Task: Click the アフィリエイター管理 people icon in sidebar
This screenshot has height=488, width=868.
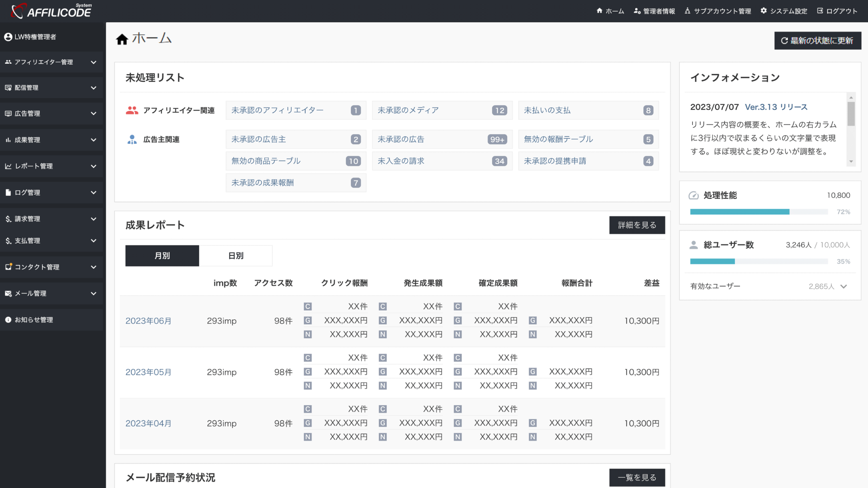Action: [8, 62]
